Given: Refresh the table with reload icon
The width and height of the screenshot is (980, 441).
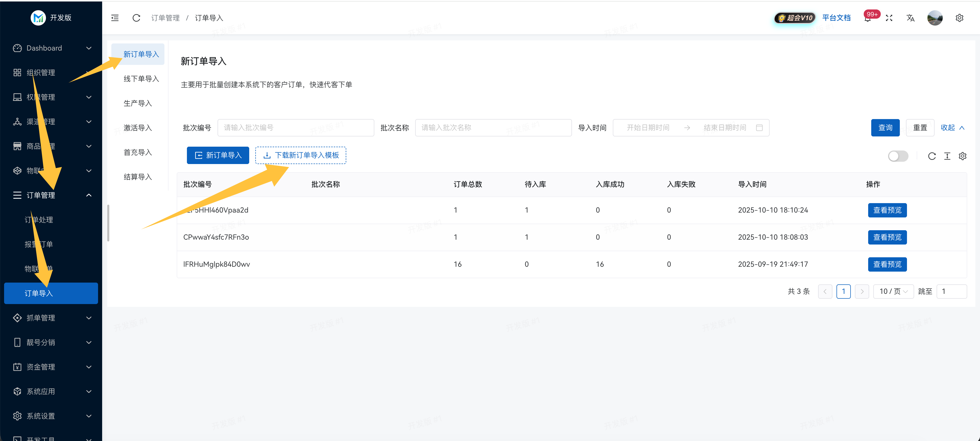Looking at the screenshot, I should click(x=932, y=156).
